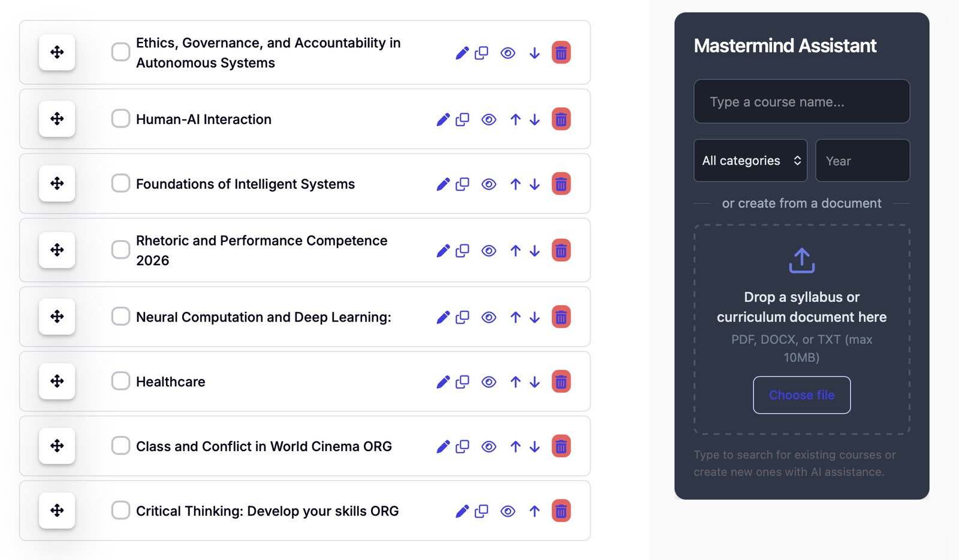Open the Healthcare course title
This screenshot has height=560, width=959.
[171, 382]
